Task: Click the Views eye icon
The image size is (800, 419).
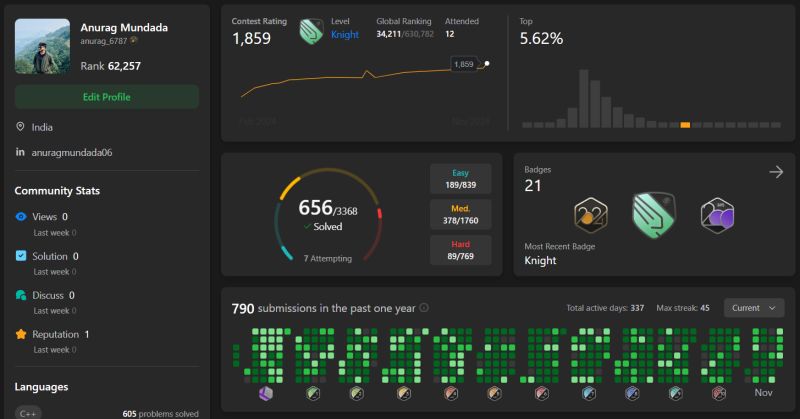Action: 21,216
